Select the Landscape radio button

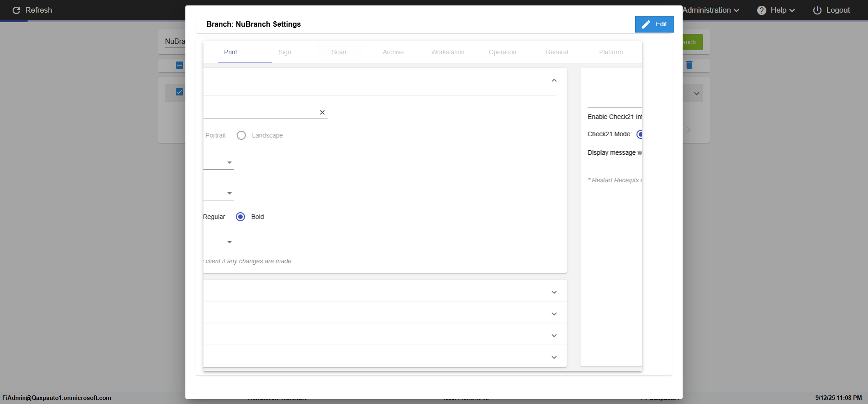(x=241, y=136)
